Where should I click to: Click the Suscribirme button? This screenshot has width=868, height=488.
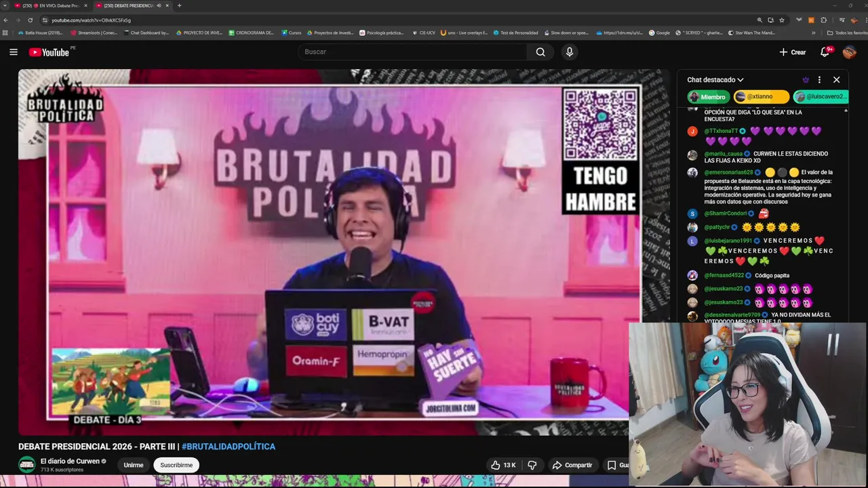point(176,465)
